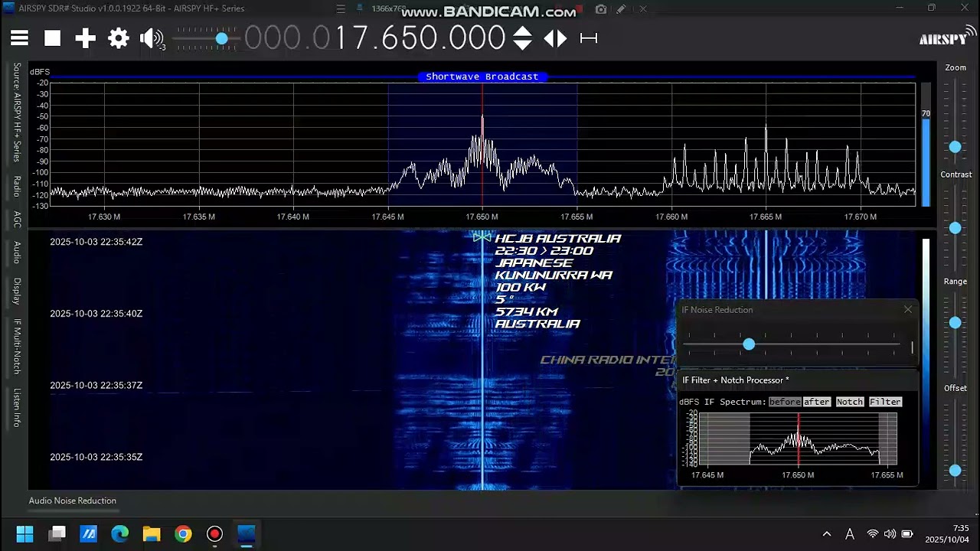Close the IF Noise Reduction panel
Screen dimensions: 980x551
908,309
